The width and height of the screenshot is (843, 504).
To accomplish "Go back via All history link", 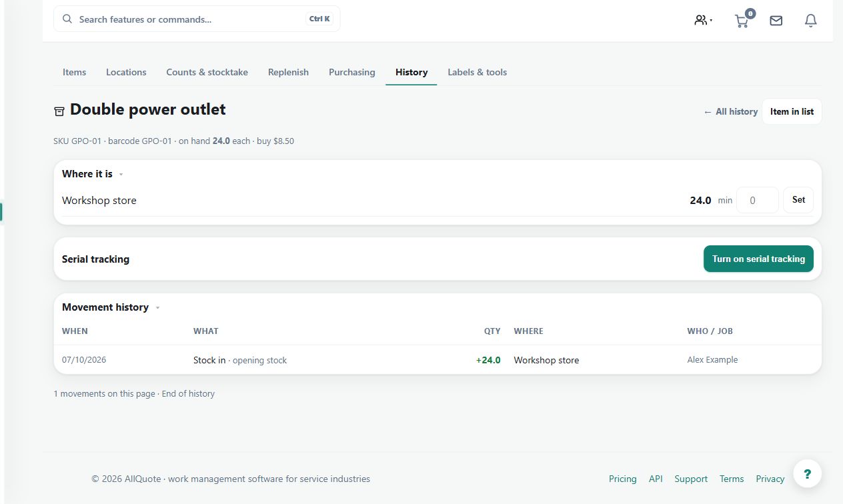I will tap(730, 112).
